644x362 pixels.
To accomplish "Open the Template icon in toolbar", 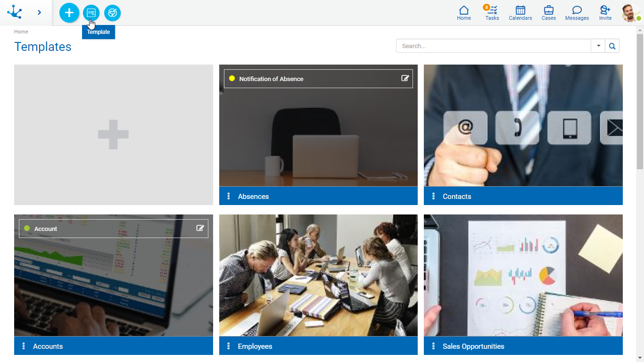I will [91, 13].
